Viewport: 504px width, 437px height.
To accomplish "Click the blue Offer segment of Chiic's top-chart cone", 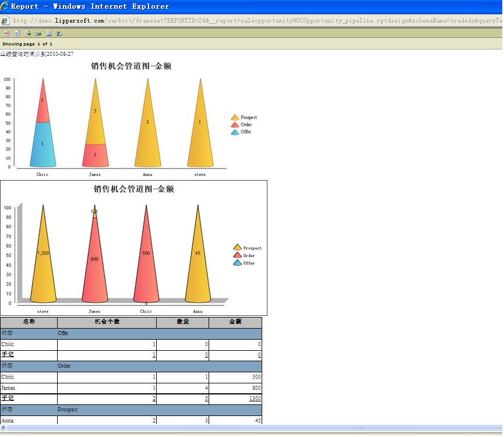I will click(43, 145).
